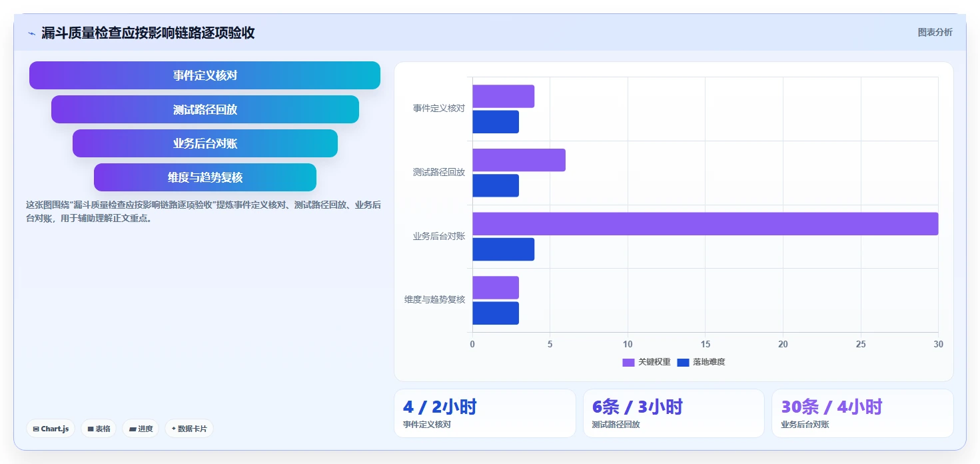Click the header icon beside the title
The height and width of the screenshot is (464, 980).
(31, 33)
